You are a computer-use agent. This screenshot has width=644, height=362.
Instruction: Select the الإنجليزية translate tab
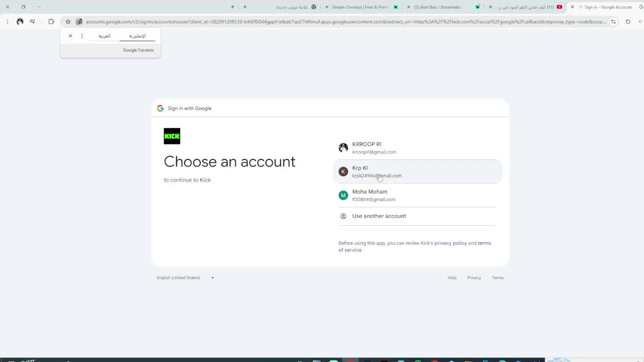137,36
